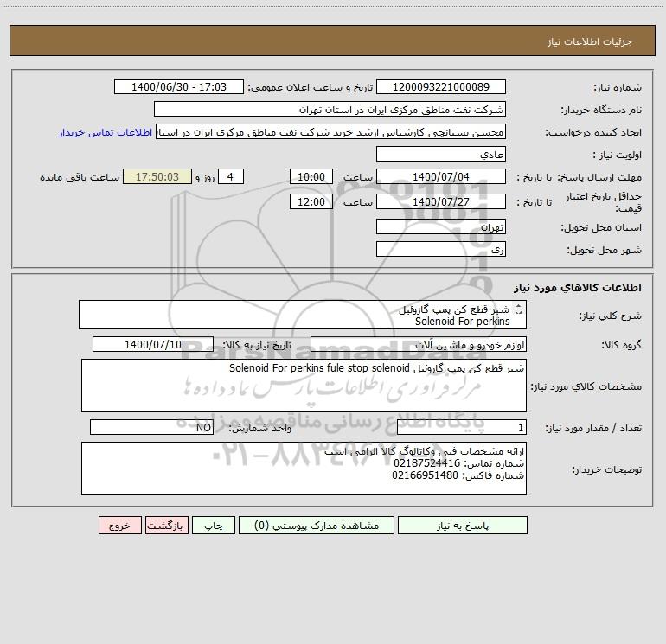Select the need number field 1200093221000089
This screenshot has width=666, height=644.
(x=441, y=86)
